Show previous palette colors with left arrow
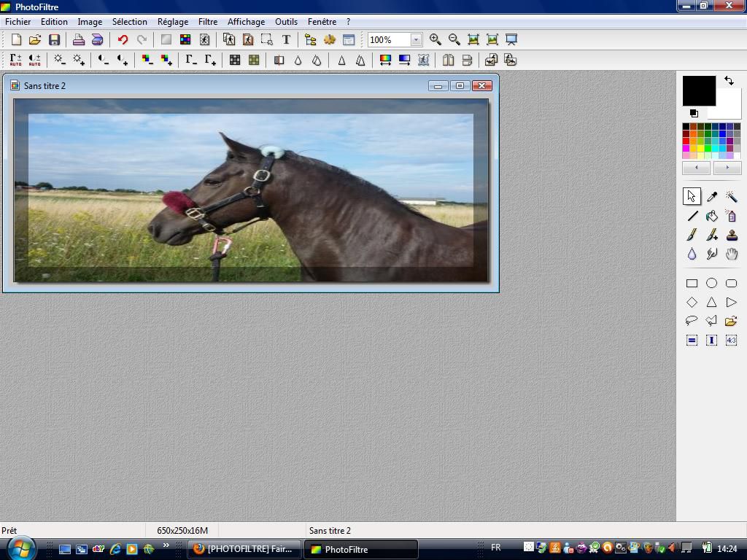 (696, 168)
